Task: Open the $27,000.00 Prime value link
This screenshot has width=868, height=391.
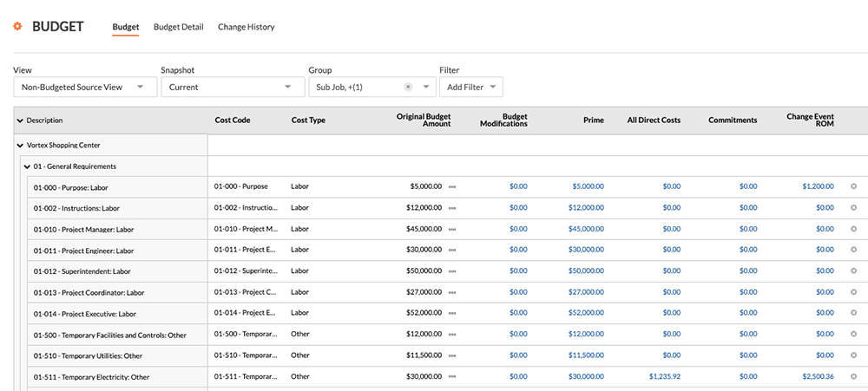Action: point(586,292)
